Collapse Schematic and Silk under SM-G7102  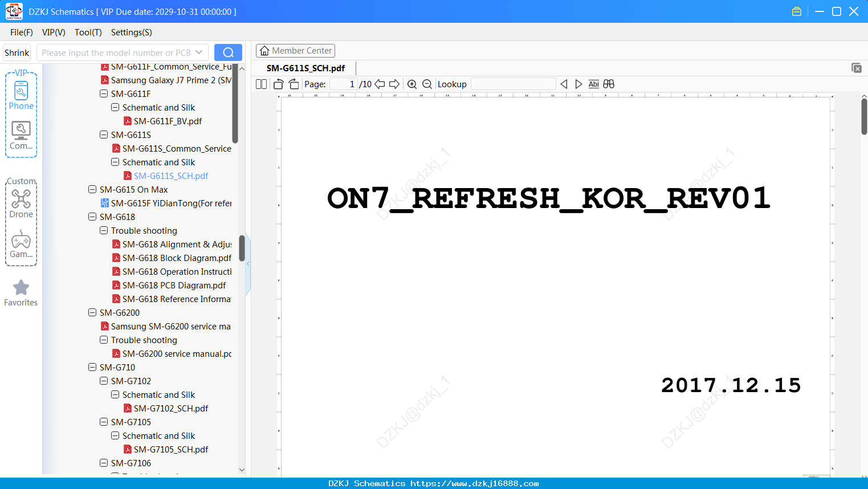[115, 395]
